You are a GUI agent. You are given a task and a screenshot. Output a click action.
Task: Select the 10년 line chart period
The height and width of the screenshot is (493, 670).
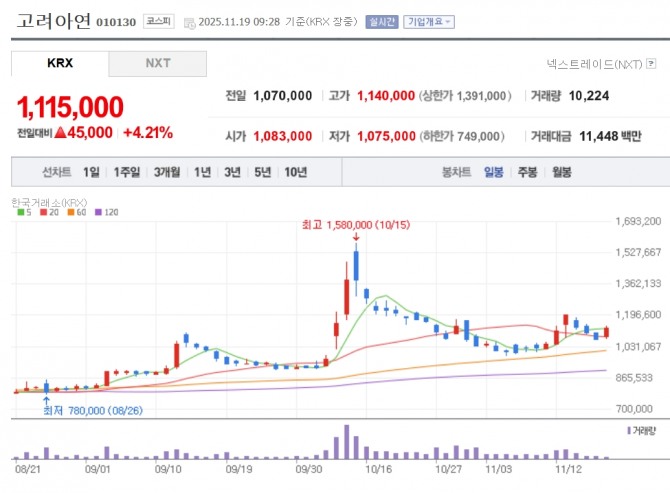pyautogui.click(x=296, y=172)
